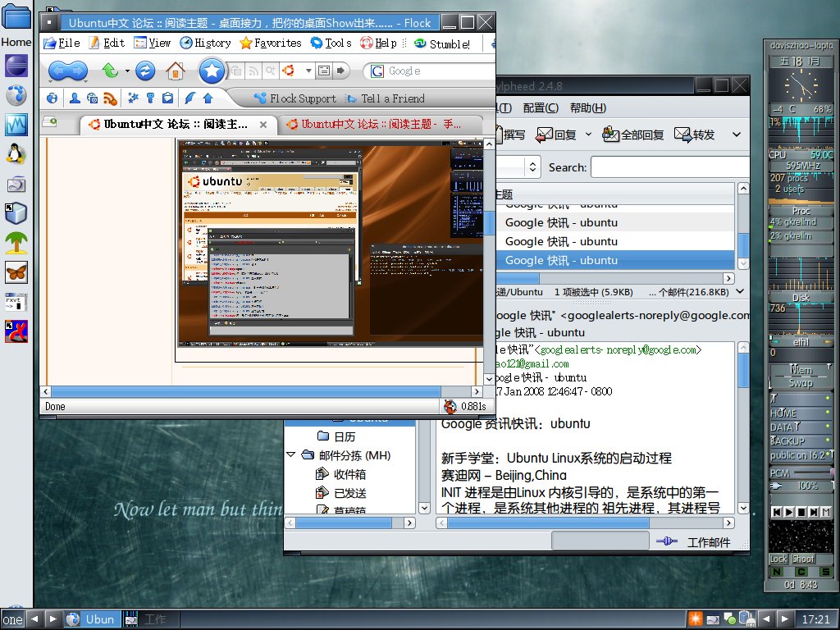Click Reply All in Sylpheed toolbar
Screen dimensions: 840x630
(632, 135)
